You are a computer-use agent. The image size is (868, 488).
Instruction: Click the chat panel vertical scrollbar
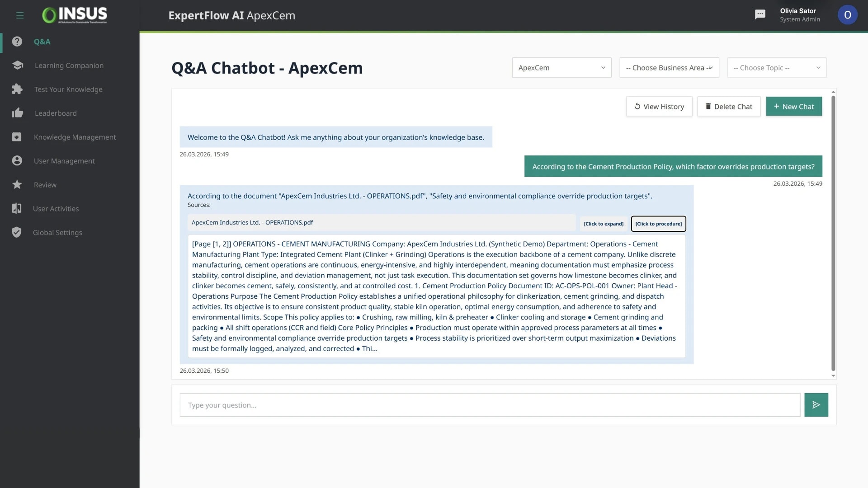pyautogui.click(x=833, y=233)
